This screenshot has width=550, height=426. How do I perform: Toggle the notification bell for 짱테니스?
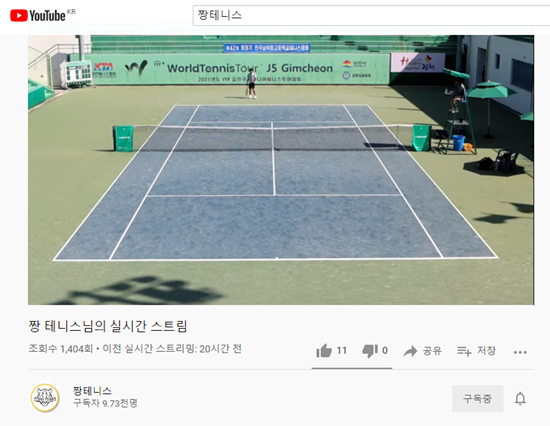tap(520, 399)
